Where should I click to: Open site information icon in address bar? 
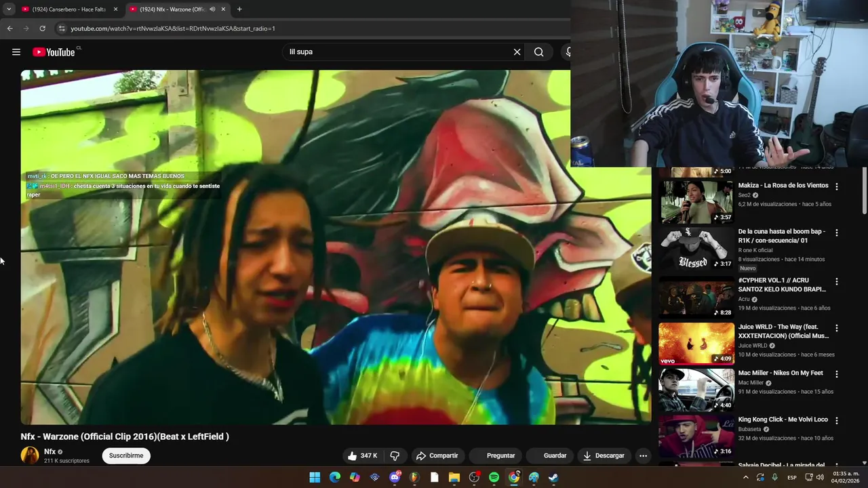pos(62,28)
